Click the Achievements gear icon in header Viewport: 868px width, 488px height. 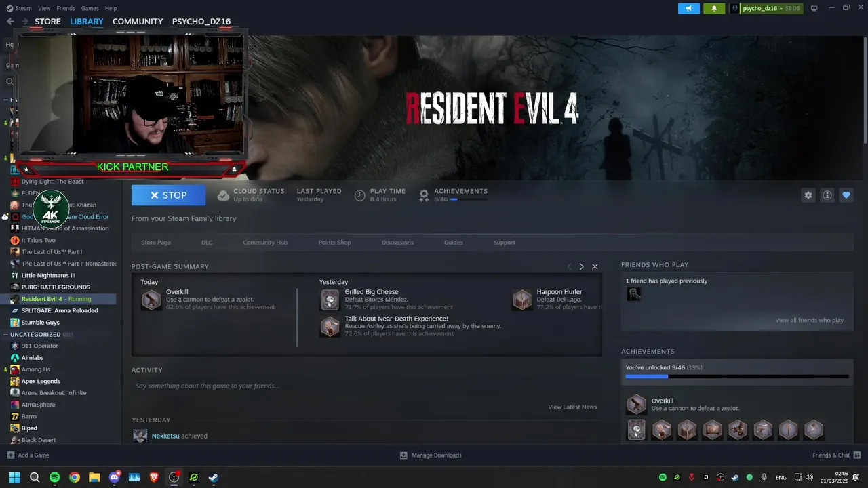click(424, 195)
